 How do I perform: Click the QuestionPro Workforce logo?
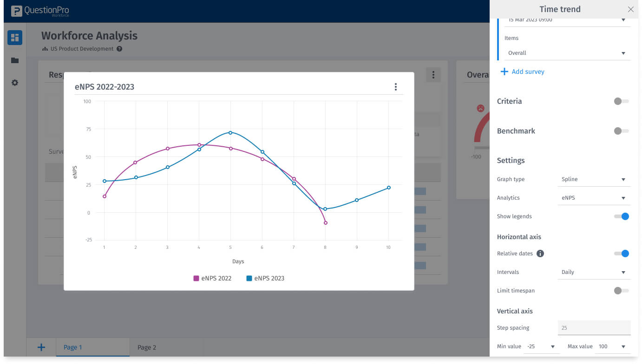coord(40,11)
